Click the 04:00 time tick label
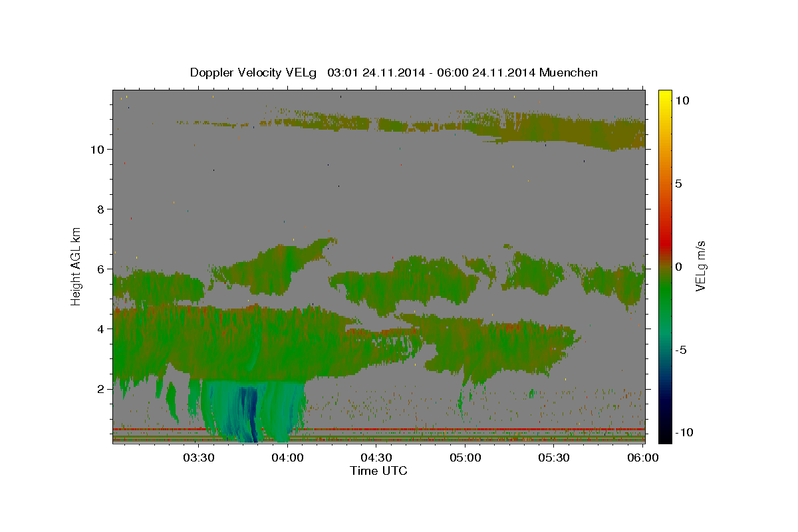This screenshot has width=798, height=532. pyautogui.click(x=287, y=458)
